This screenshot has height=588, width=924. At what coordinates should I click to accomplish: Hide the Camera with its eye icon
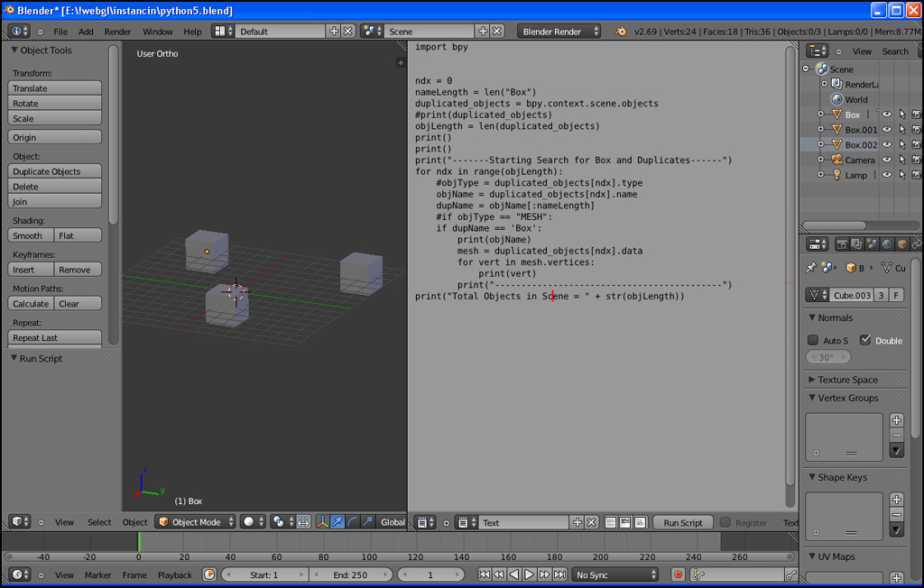click(887, 160)
